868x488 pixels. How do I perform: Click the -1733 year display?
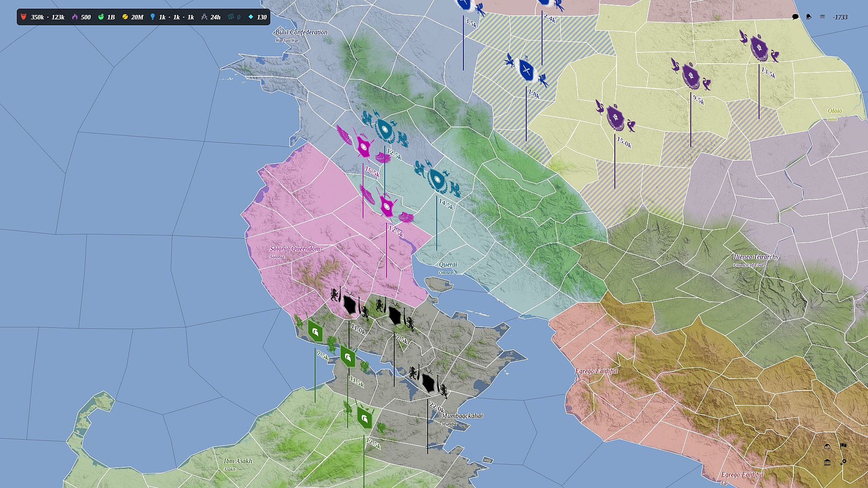(840, 17)
